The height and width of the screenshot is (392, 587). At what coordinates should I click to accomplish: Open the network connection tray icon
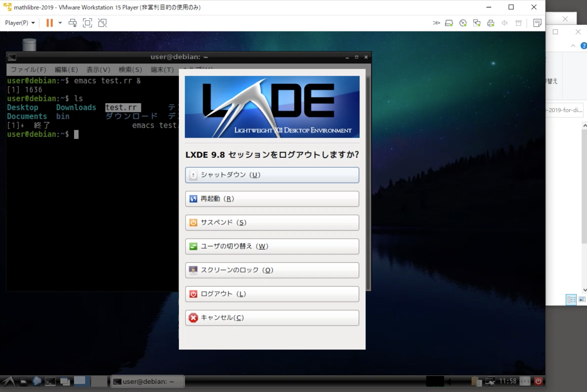tap(490, 381)
